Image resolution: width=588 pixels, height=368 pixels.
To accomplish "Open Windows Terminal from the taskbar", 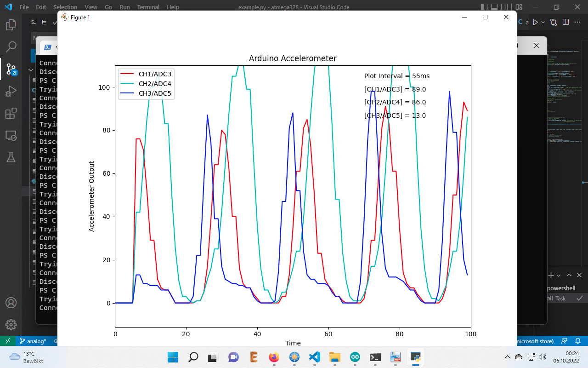I will point(375,357).
